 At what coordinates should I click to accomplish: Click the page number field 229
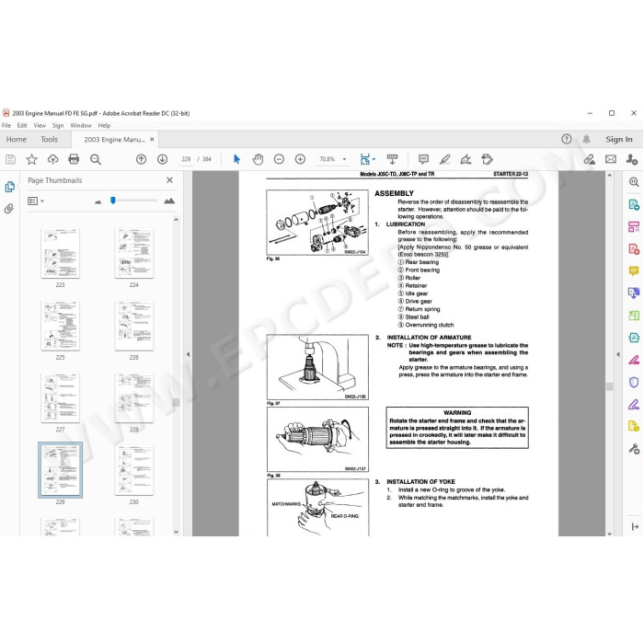[186, 159]
